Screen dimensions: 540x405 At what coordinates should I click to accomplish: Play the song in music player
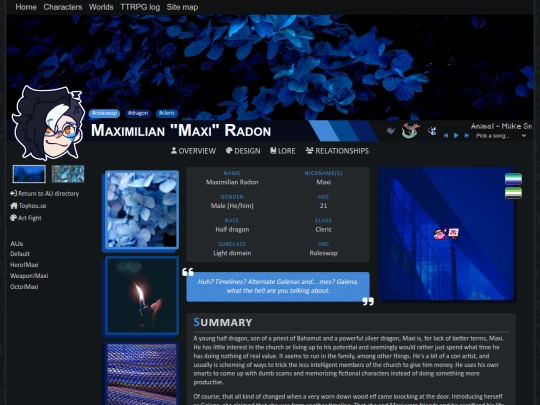click(456, 136)
